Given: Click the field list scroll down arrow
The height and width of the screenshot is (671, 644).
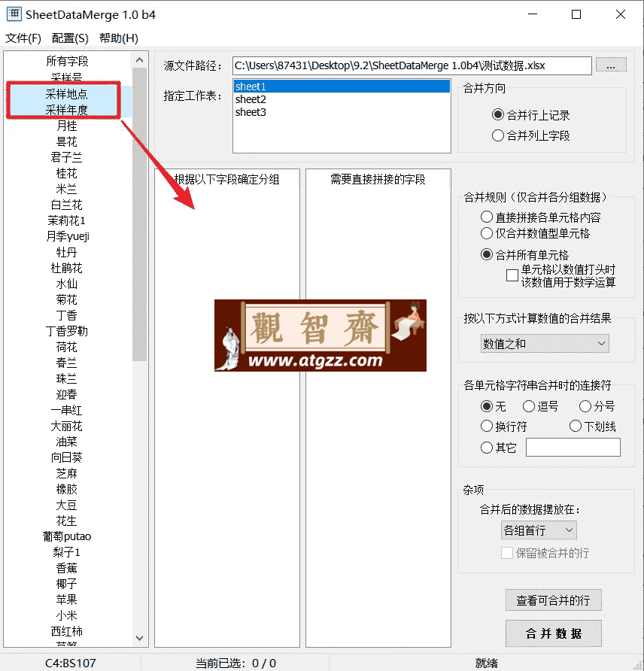Looking at the screenshot, I should tap(139, 638).
